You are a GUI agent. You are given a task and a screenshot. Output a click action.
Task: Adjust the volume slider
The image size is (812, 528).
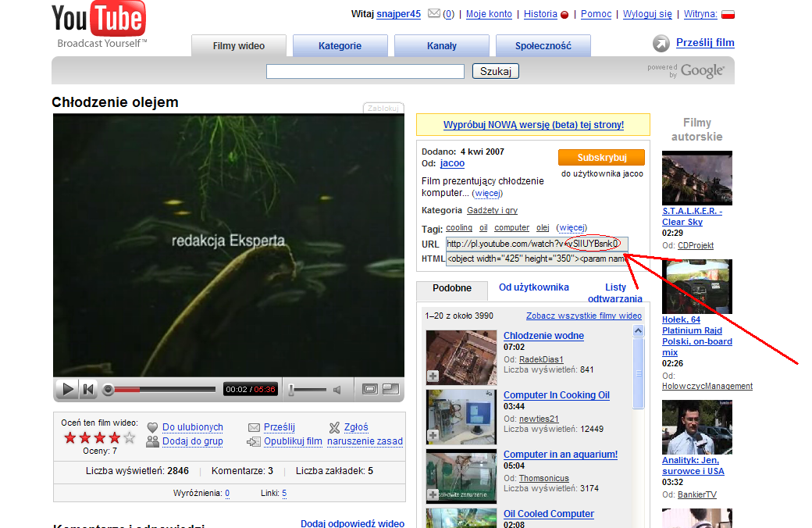pyautogui.click(x=308, y=390)
